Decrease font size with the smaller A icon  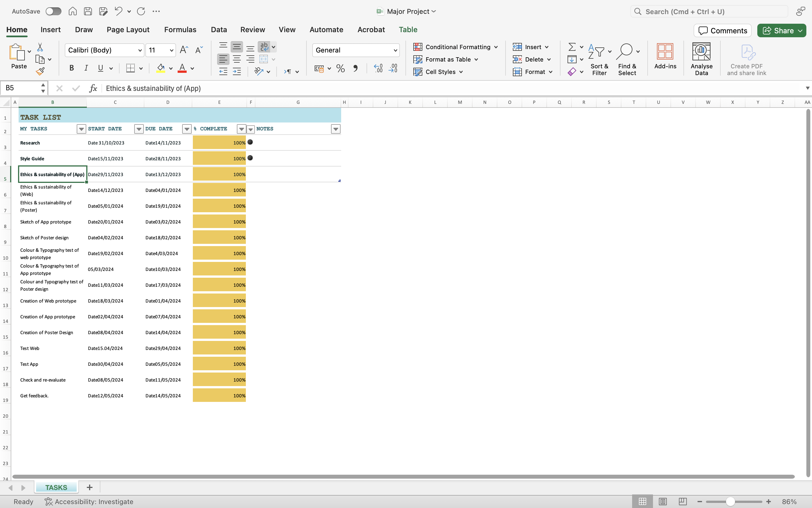coord(199,50)
